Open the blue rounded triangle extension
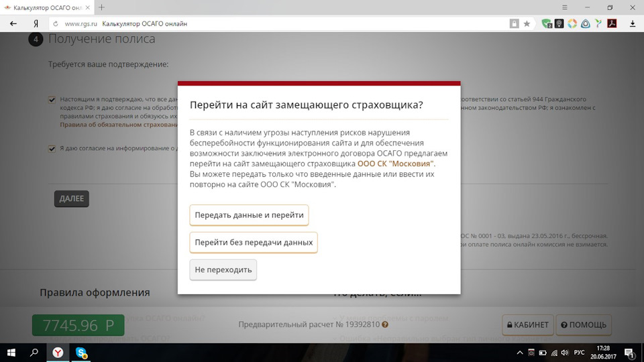 point(585,24)
